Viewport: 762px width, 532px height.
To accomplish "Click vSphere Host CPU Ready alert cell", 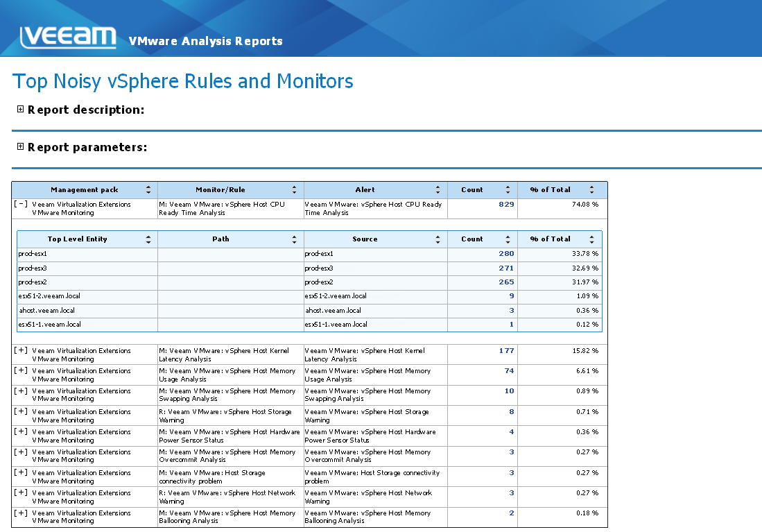I will pyautogui.click(x=375, y=209).
